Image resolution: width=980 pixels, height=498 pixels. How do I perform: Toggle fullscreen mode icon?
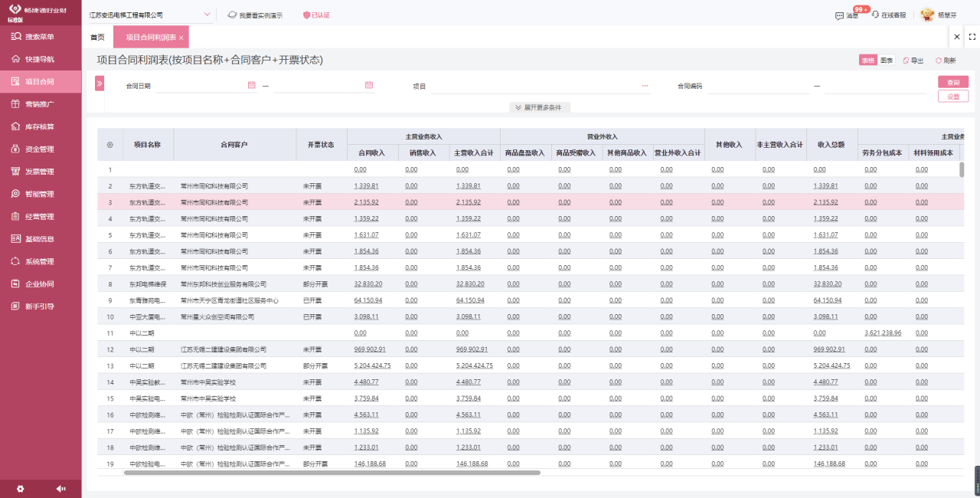tap(972, 36)
